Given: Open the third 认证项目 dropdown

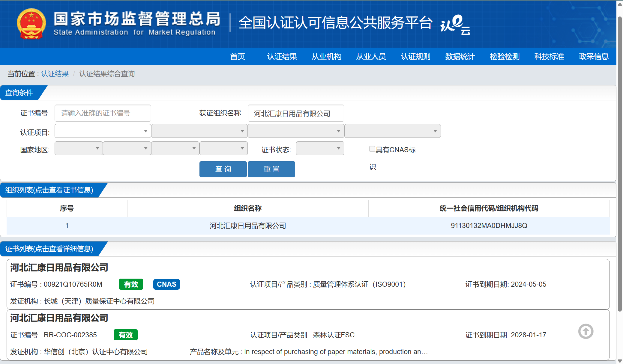Looking at the screenshot, I should pos(296,131).
